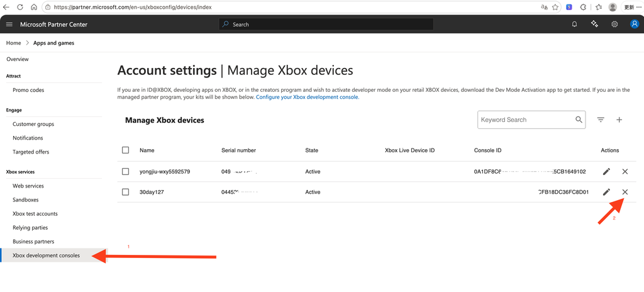Image resolution: width=644 pixels, height=292 pixels.
Task: Select the 30day127 device checkbox
Action: click(x=126, y=192)
